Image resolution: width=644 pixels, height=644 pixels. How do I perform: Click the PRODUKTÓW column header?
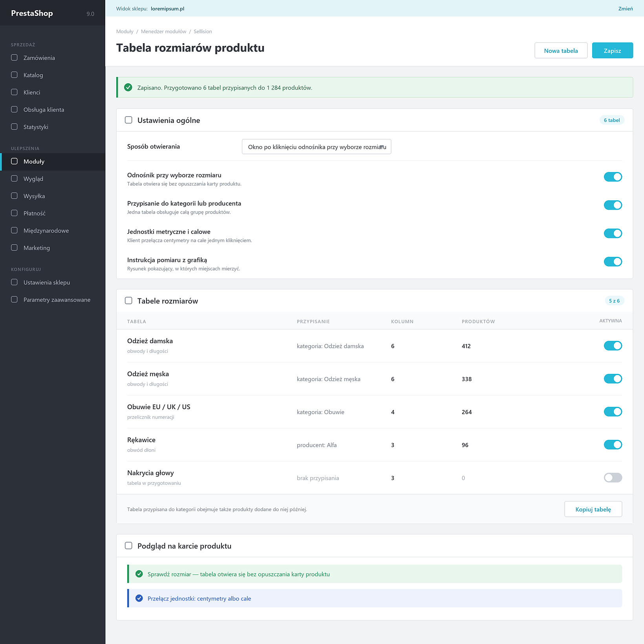tap(478, 322)
